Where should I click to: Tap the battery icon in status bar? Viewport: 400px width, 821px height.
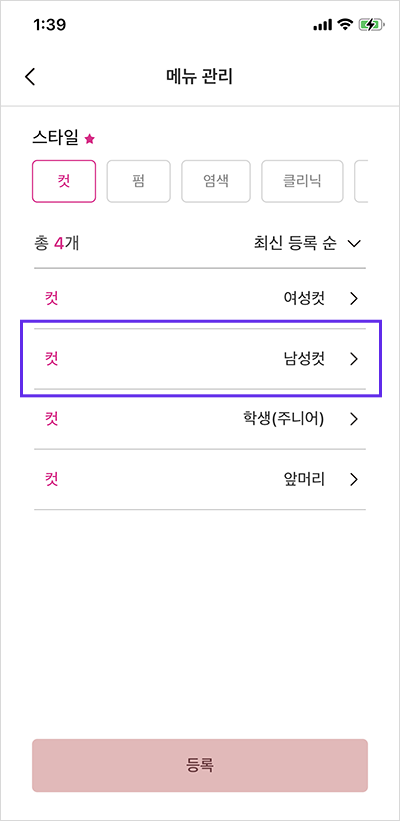[x=373, y=25]
